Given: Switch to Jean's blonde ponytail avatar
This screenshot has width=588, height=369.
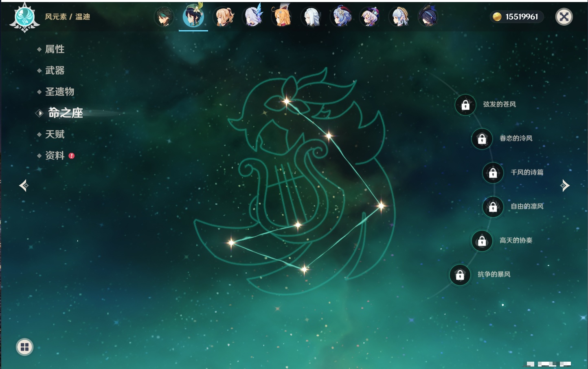Looking at the screenshot, I should pos(223,17).
